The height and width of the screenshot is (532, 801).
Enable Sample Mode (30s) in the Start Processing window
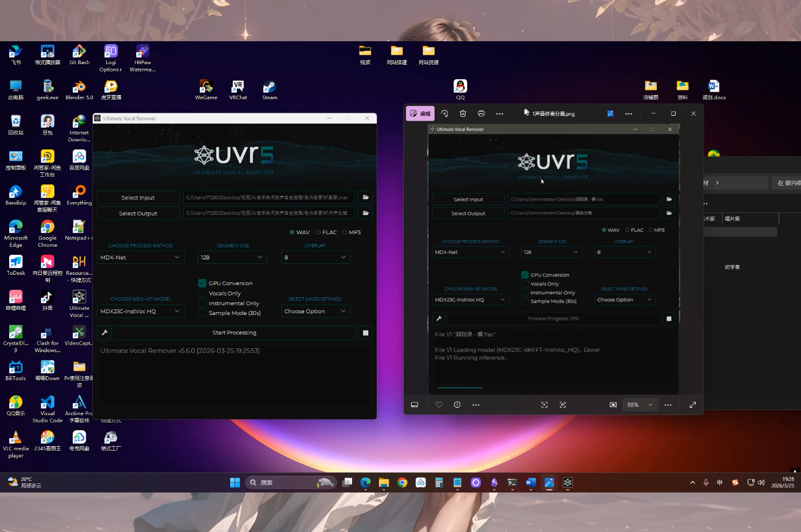pyautogui.click(x=202, y=313)
